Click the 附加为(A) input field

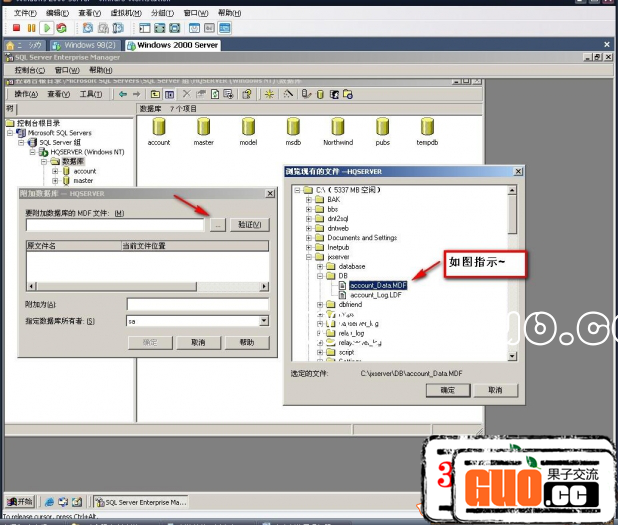[198, 304]
